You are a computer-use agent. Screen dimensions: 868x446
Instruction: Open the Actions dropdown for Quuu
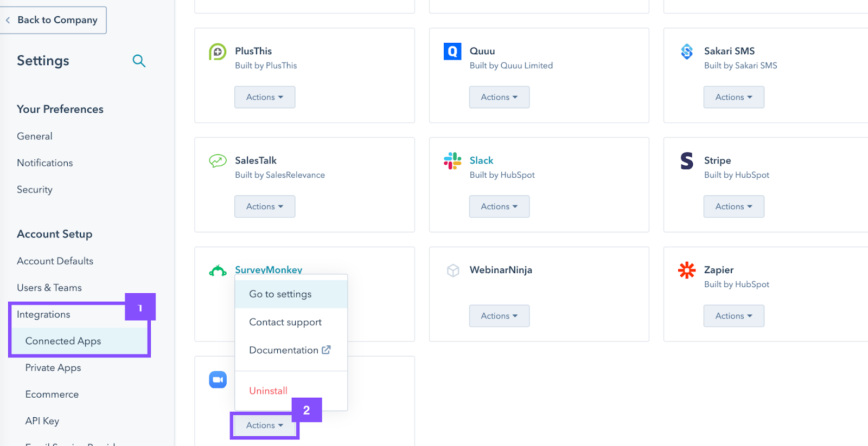pos(499,97)
